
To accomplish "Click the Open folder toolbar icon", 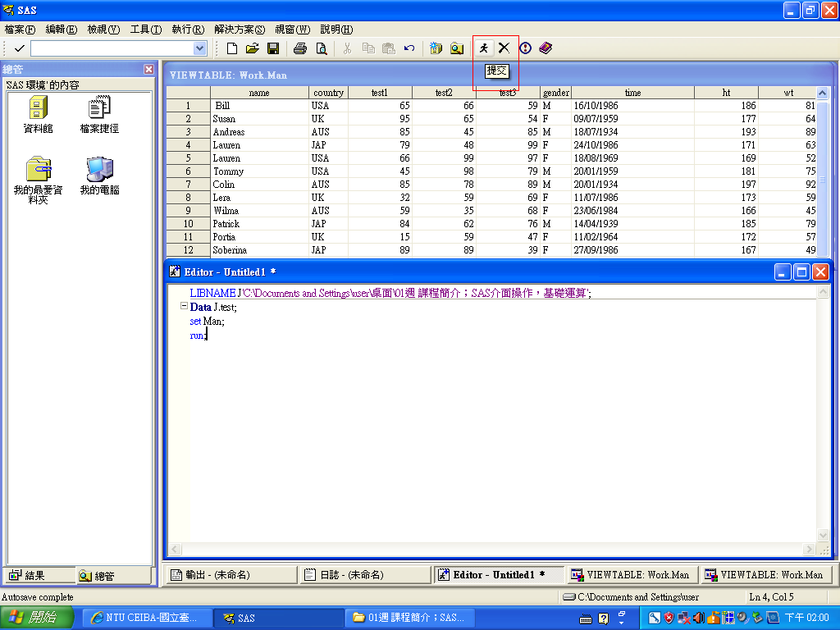I will click(253, 48).
